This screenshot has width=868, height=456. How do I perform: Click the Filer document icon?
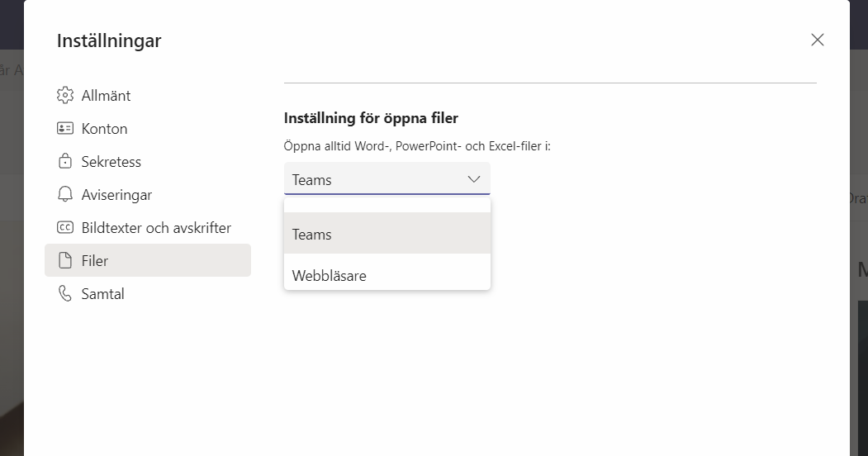pos(64,260)
